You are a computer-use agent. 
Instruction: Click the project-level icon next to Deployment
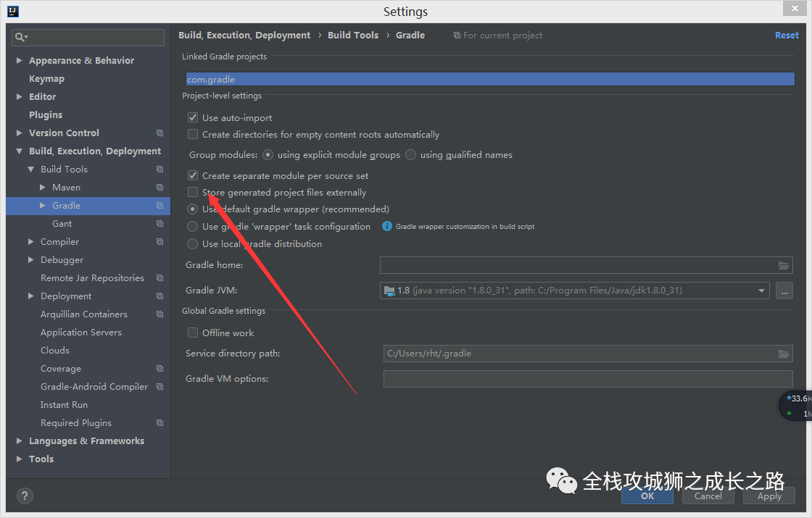pyautogui.click(x=159, y=296)
